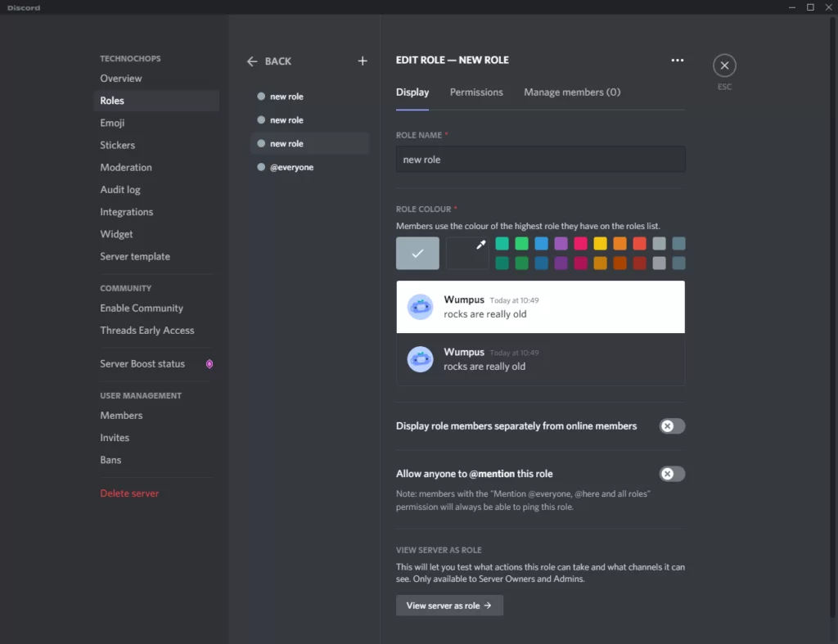Viewport: 838px width, 644px height.
Task: Open the Overview settings page
Action: tap(156, 78)
